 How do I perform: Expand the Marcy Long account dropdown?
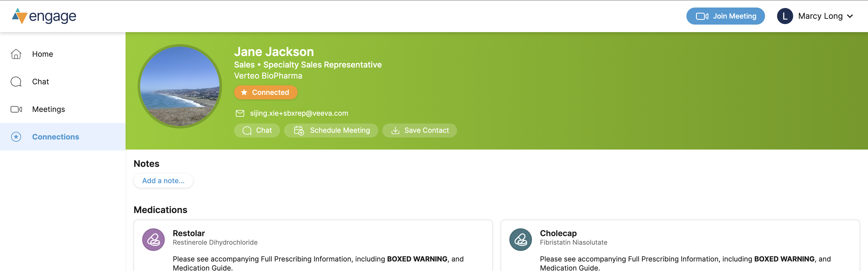[850, 16]
